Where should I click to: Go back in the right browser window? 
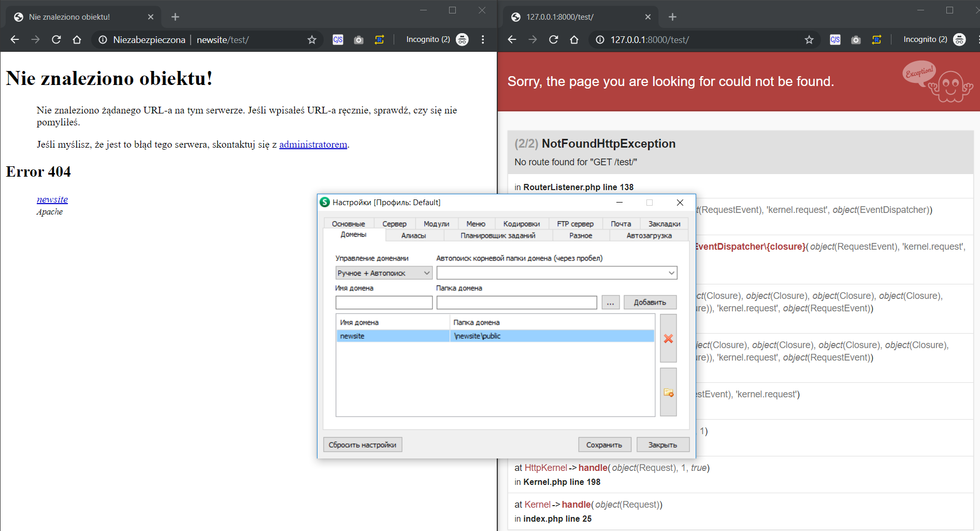coord(512,40)
